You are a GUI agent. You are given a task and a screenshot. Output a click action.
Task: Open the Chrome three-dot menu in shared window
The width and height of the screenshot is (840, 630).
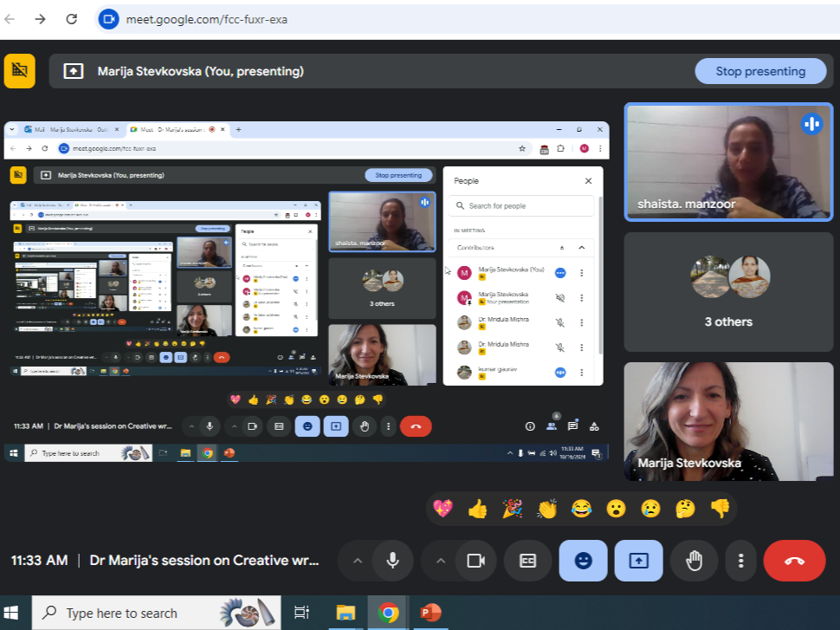600,148
